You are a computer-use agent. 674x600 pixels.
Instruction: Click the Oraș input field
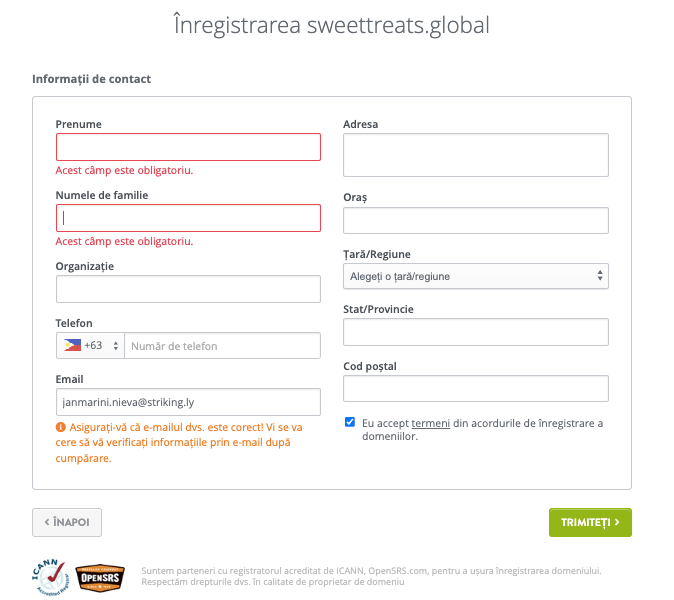tap(476, 220)
